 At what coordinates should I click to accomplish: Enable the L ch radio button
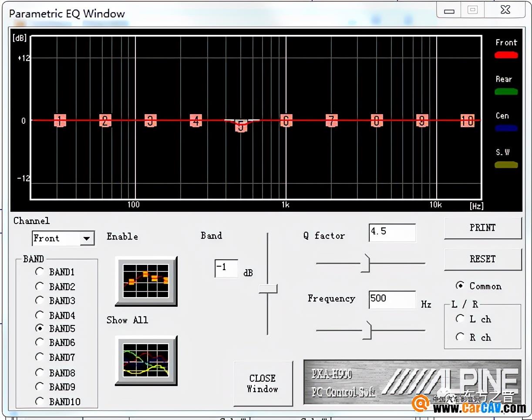460,319
